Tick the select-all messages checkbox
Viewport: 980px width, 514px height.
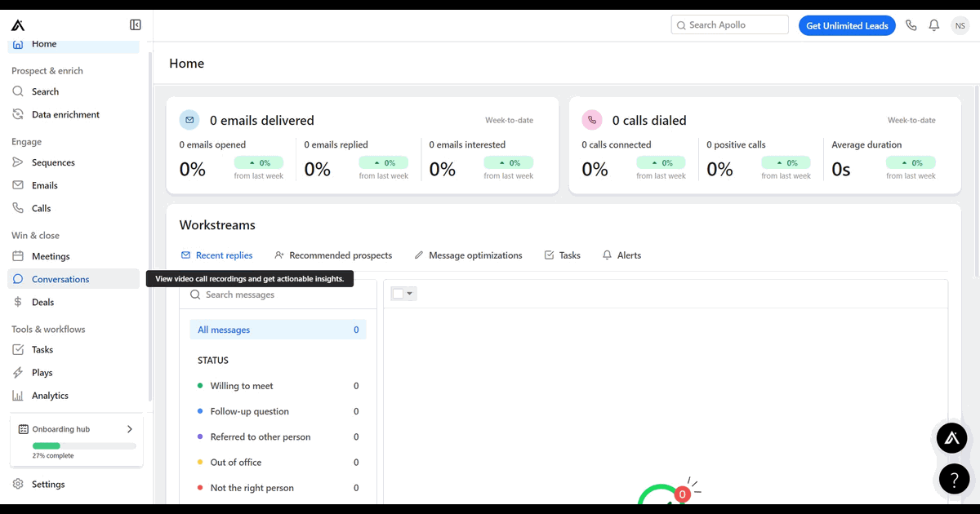coord(398,294)
